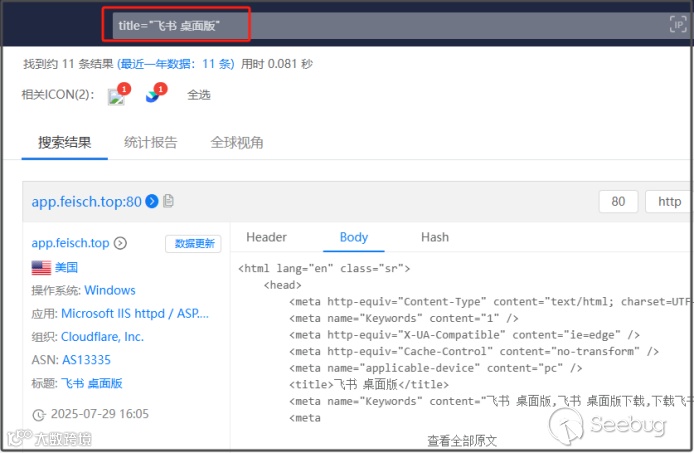Viewport: 694px width, 453px height.
Task: Click the search box containing title="飞书 桌面版"
Action: click(401, 25)
